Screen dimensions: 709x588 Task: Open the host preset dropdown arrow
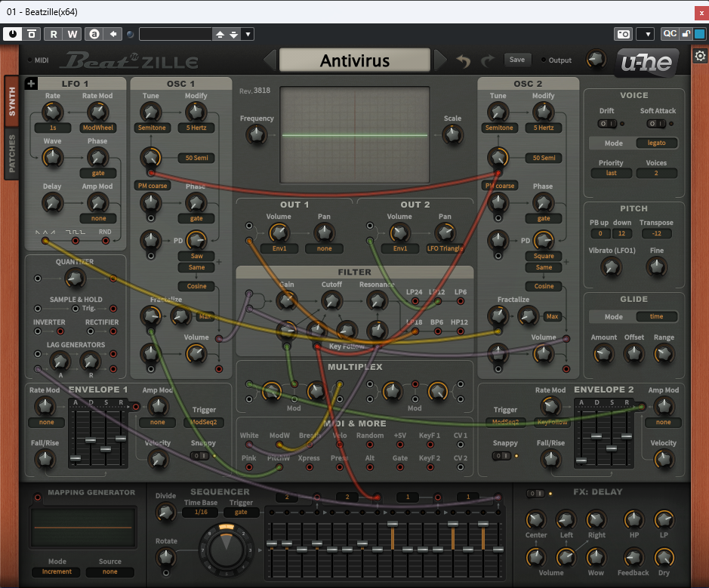248,35
